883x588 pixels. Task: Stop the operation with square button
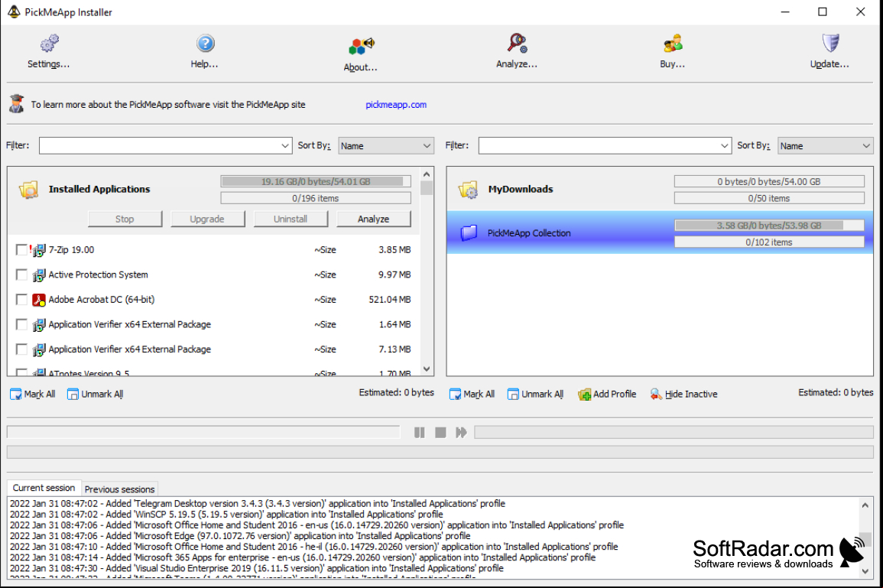[440, 433]
